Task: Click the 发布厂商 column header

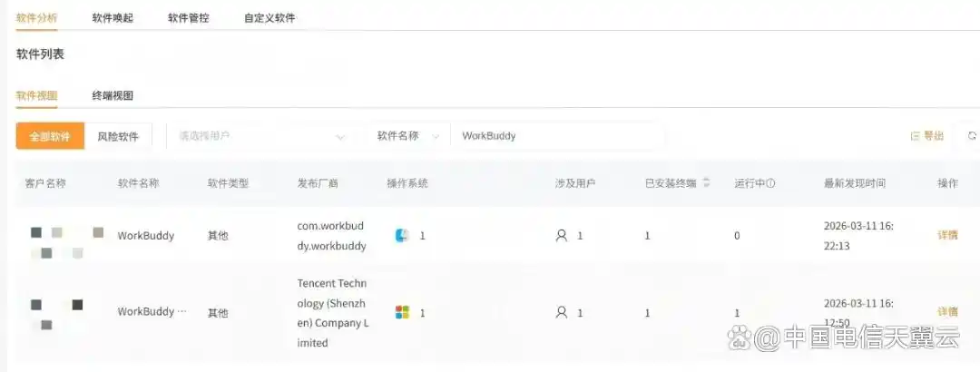Action: (318, 184)
